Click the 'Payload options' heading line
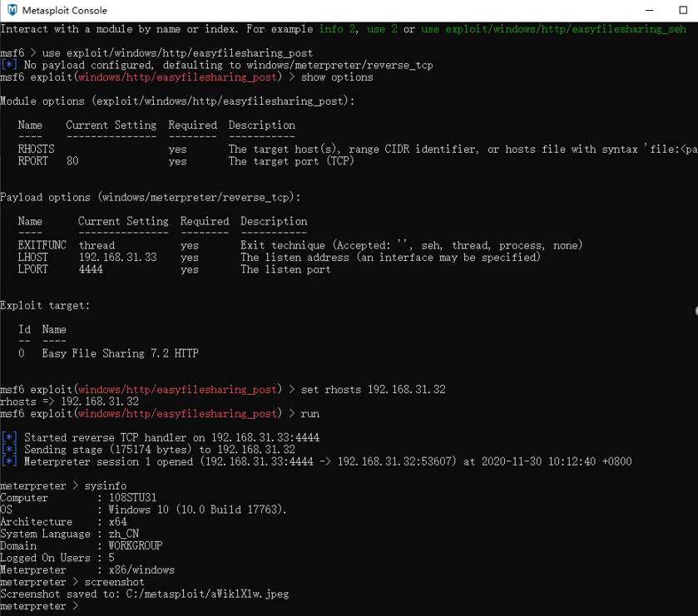The image size is (698, 616). (150, 197)
